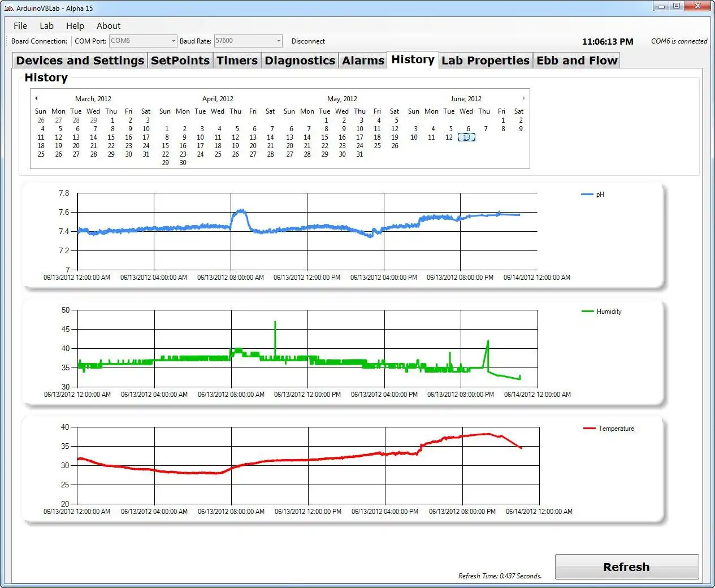This screenshot has height=588, width=715.
Task: Click 'Refresh Time: 0.437 Seconds.' text
Action: pyautogui.click(x=500, y=576)
